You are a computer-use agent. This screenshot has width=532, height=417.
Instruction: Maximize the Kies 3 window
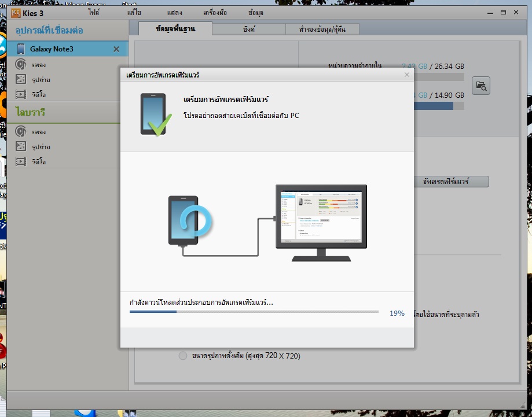(504, 13)
